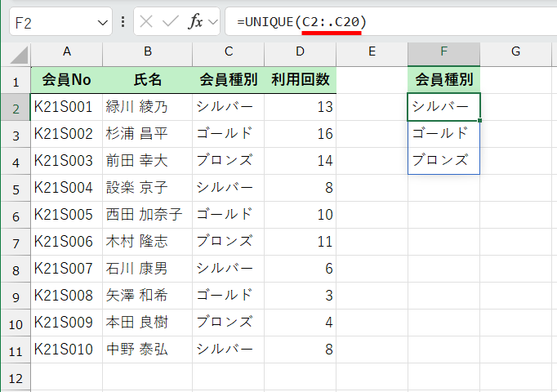Click header cell 会員種別 in column F
Viewport: 557px width, 392px height.
click(444, 80)
